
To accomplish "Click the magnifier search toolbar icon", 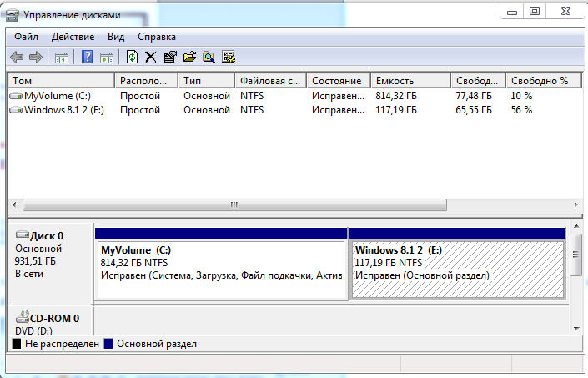I will coord(209,58).
